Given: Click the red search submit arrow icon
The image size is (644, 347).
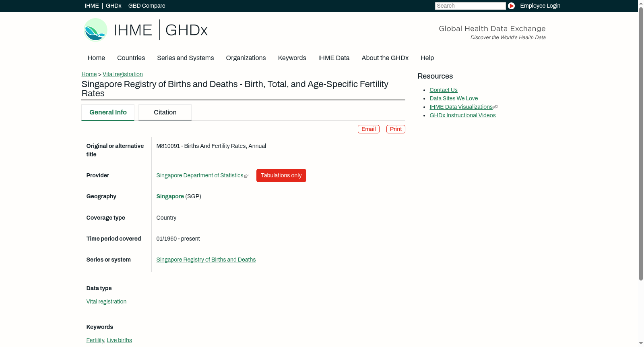Looking at the screenshot, I should 511,6.
